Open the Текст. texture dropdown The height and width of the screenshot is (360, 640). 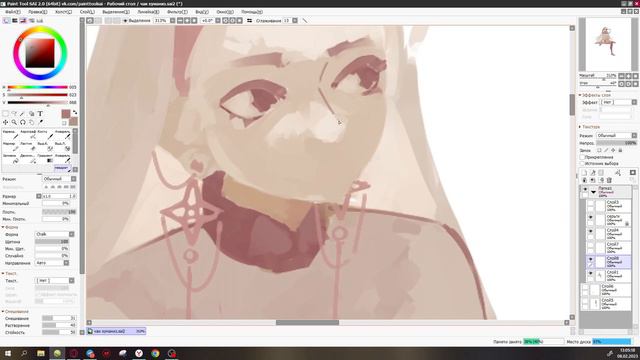[x=55, y=281]
